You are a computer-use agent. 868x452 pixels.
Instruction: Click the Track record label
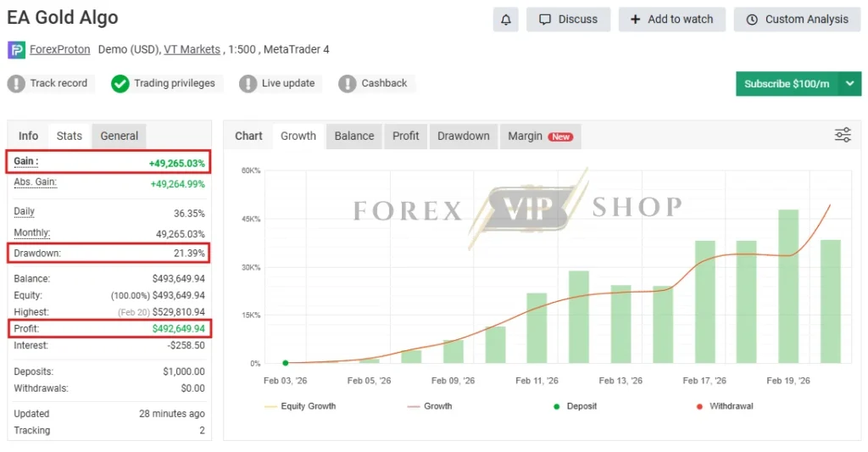(58, 83)
